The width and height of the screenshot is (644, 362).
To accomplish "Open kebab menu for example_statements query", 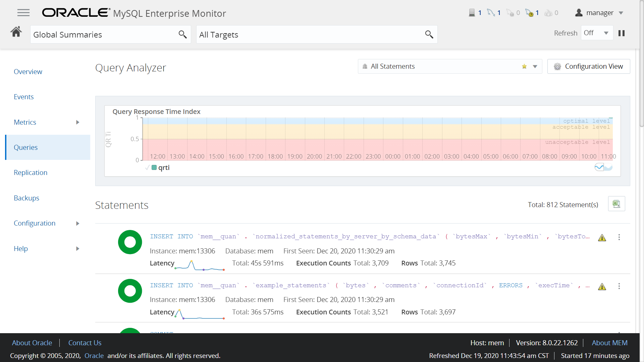I will [x=619, y=286].
